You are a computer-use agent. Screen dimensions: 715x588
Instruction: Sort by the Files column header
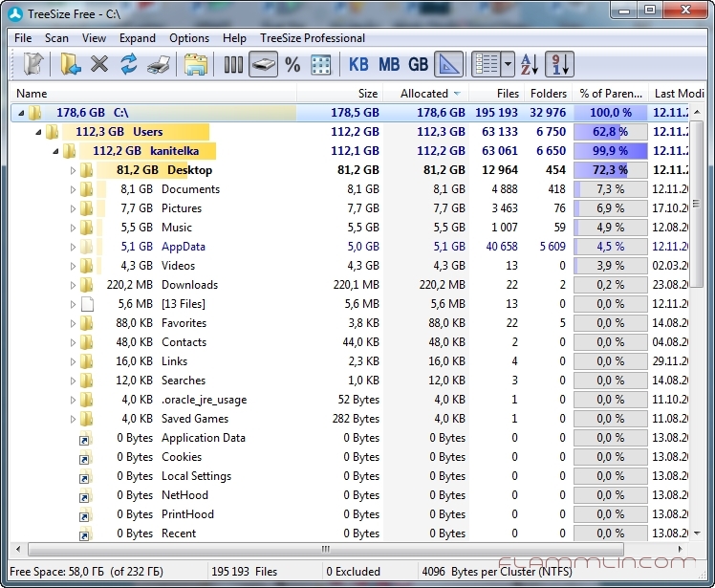point(496,94)
